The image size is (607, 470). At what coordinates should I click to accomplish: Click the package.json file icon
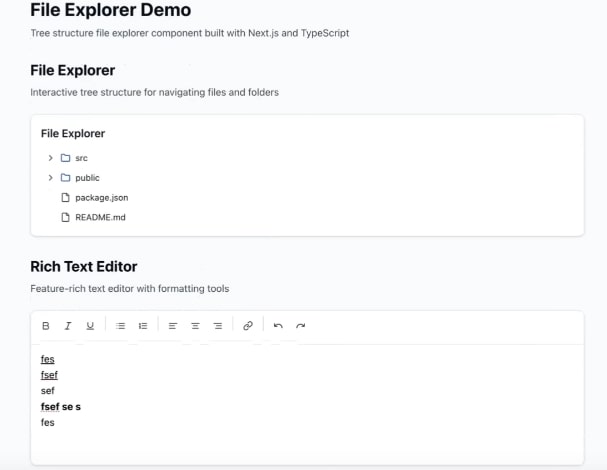[66, 198]
